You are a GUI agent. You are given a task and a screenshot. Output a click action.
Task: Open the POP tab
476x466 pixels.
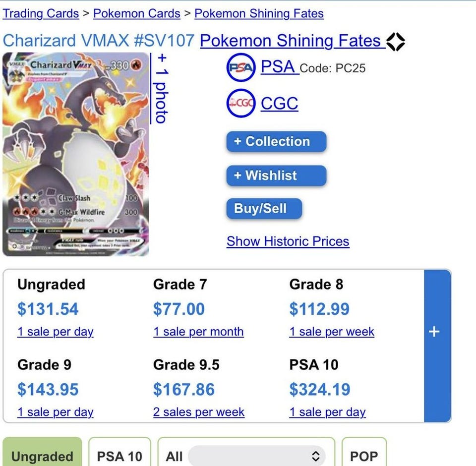(364, 456)
